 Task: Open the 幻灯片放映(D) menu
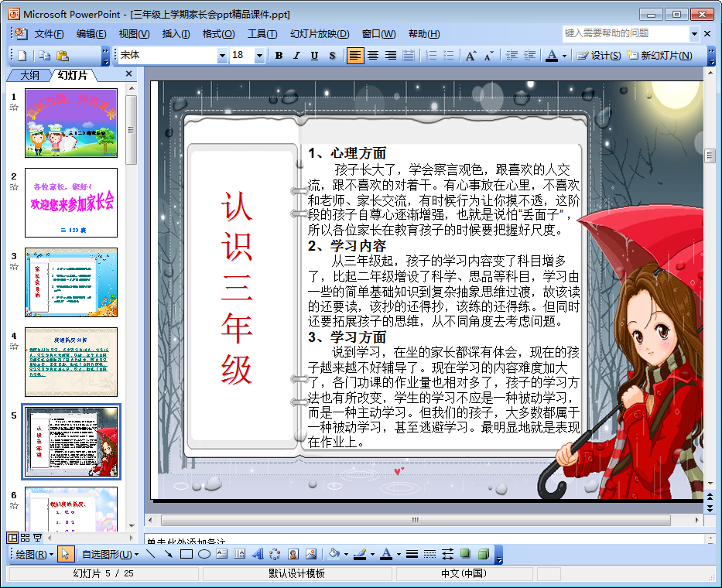coord(320,34)
